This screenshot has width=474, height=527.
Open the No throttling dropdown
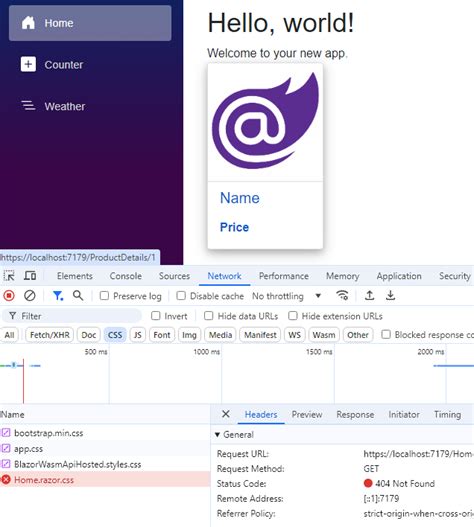(x=286, y=296)
